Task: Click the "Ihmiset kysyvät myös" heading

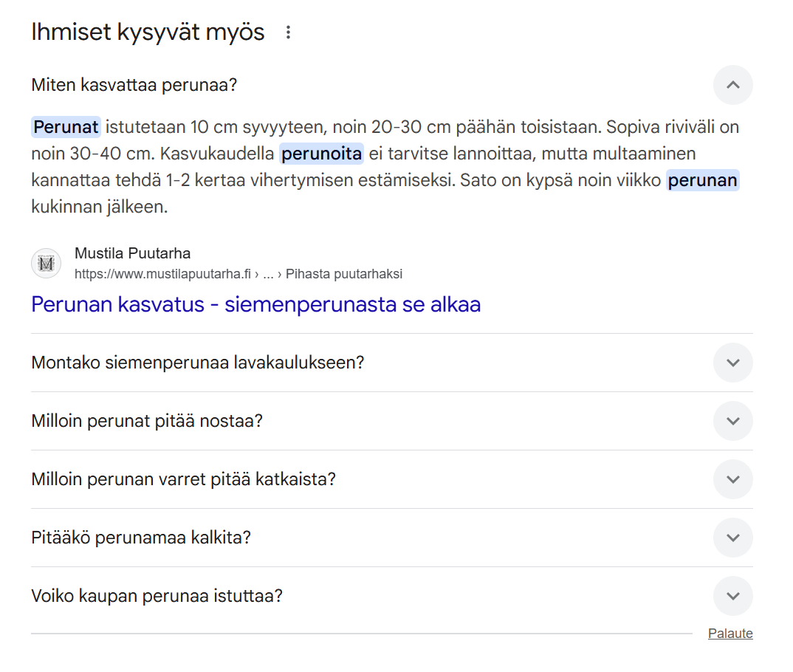Action: point(147,31)
